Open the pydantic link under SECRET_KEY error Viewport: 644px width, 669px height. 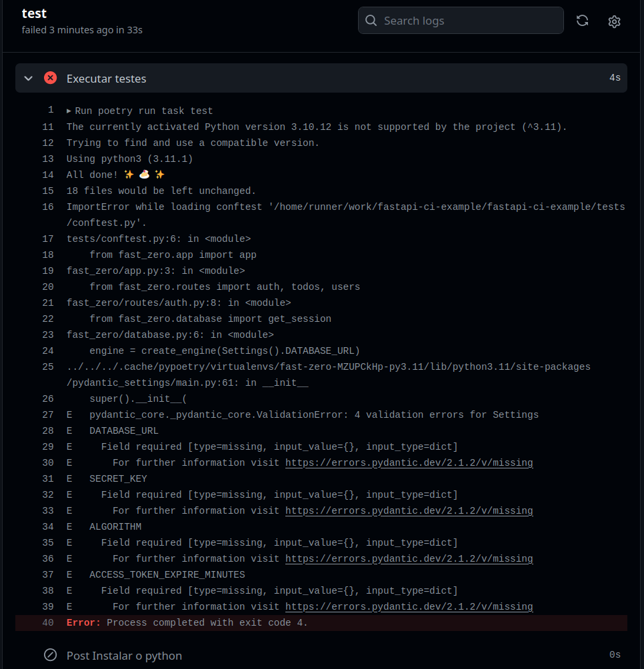click(x=409, y=510)
